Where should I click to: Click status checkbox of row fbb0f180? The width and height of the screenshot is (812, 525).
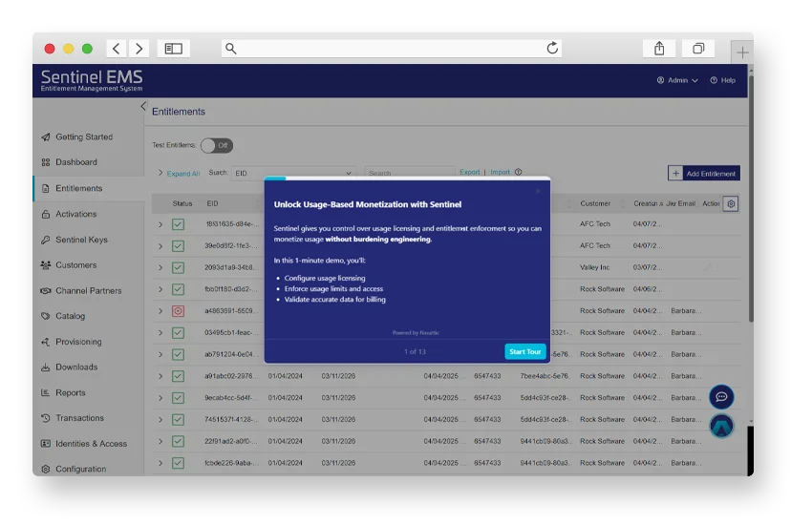pyautogui.click(x=178, y=289)
